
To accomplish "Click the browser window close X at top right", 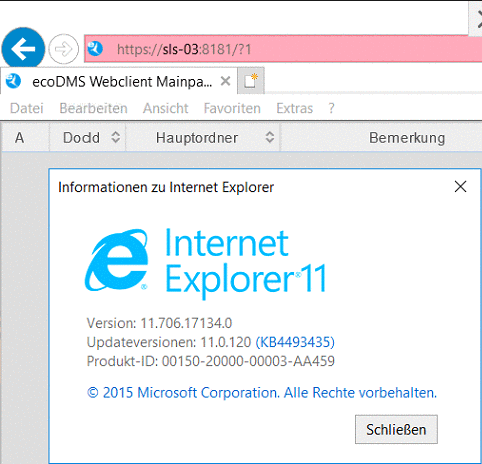I will click(x=477, y=19).
